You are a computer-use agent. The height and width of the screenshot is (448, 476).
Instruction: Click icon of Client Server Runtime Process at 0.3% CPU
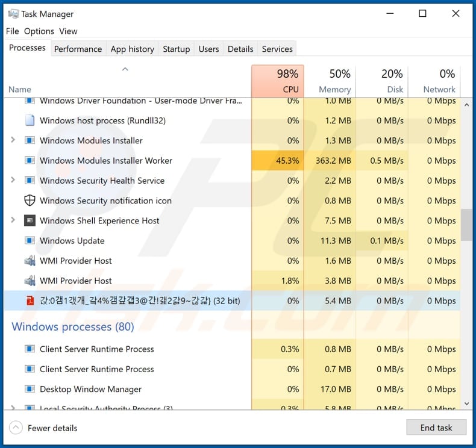(x=30, y=349)
